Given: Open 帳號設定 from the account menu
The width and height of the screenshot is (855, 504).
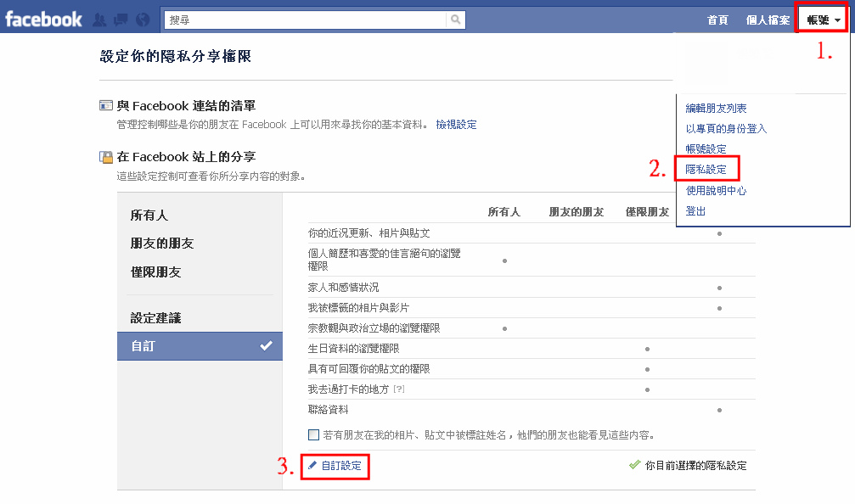Looking at the screenshot, I should tap(706, 148).
